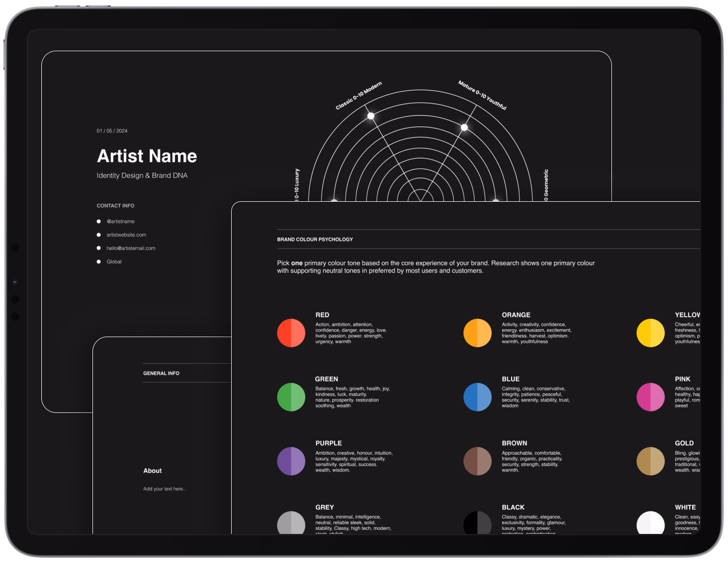
Task: Choose the BLUE colour swatch
Action: click(478, 397)
